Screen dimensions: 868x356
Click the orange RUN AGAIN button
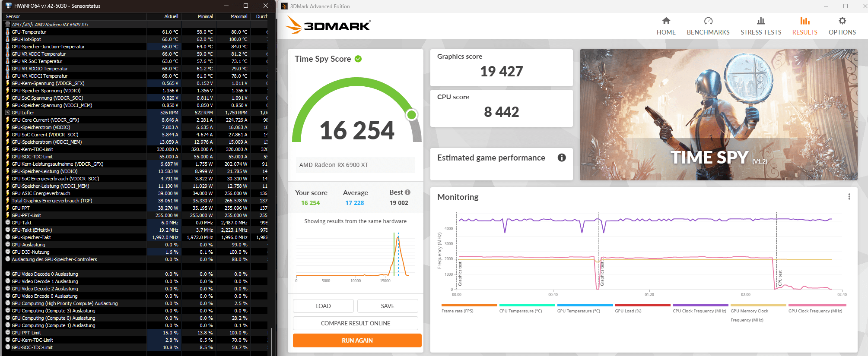click(357, 340)
